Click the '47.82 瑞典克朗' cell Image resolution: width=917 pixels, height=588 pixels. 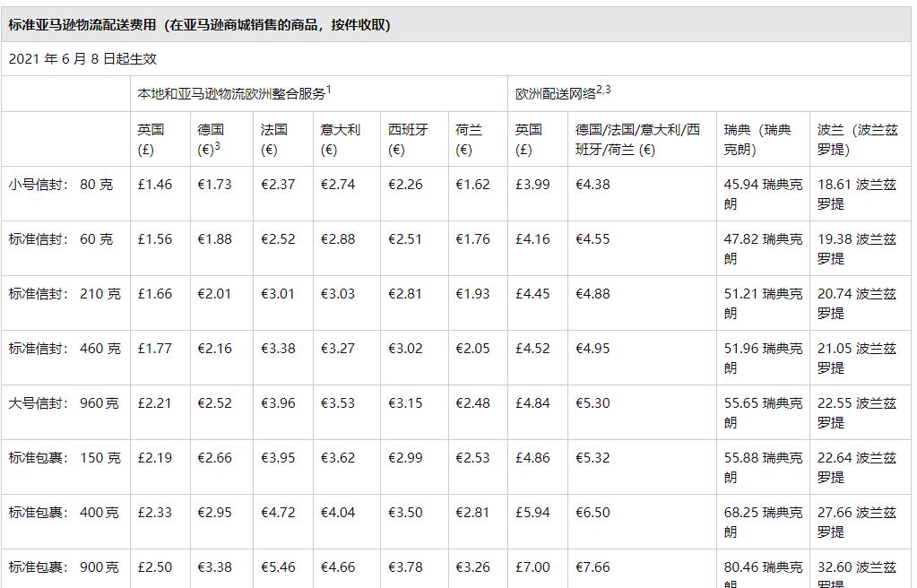point(763,248)
